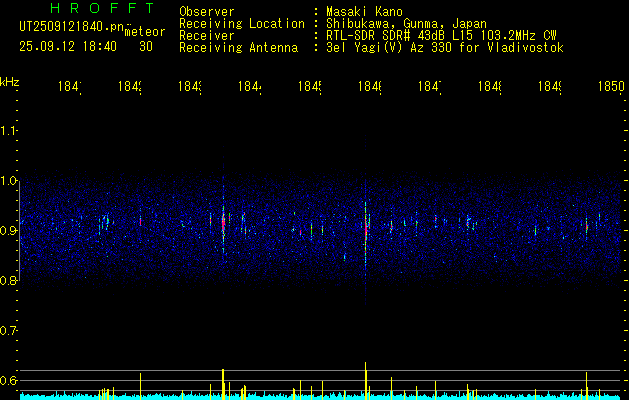Click the 'Receiving Antenna' field label

pyautogui.click(x=239, y=48)
